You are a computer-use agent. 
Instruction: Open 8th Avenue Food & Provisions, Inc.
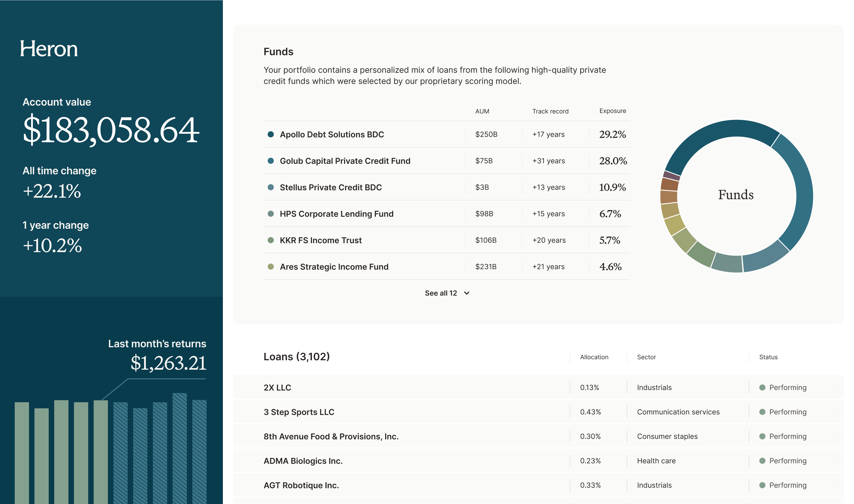pos(331,436)
